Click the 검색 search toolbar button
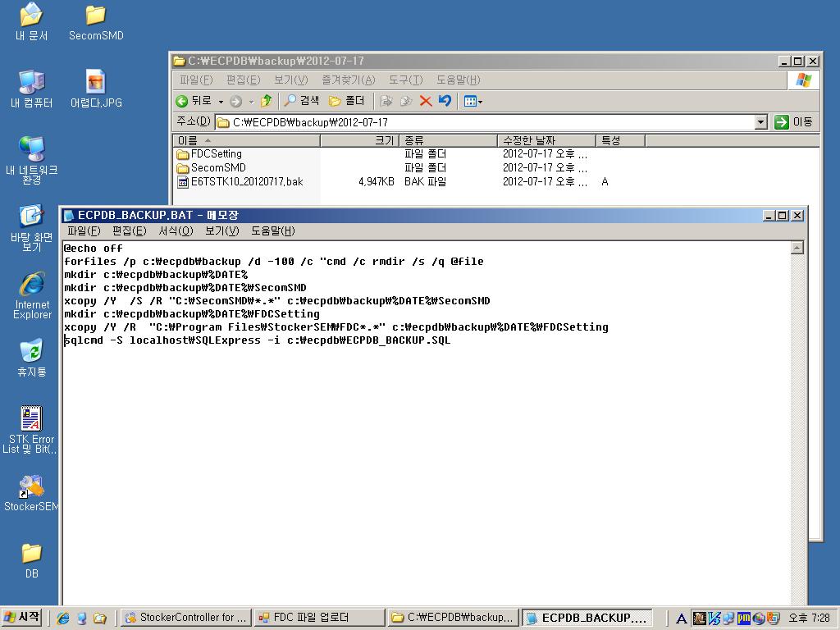The height and width of the screenshot is (630, 840). [x=302, y=101]
